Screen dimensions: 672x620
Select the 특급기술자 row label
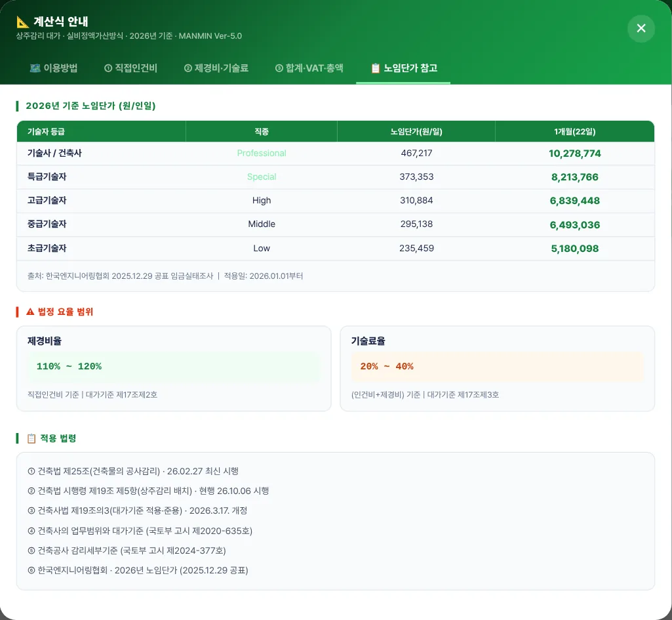click(x=47, y=176)
